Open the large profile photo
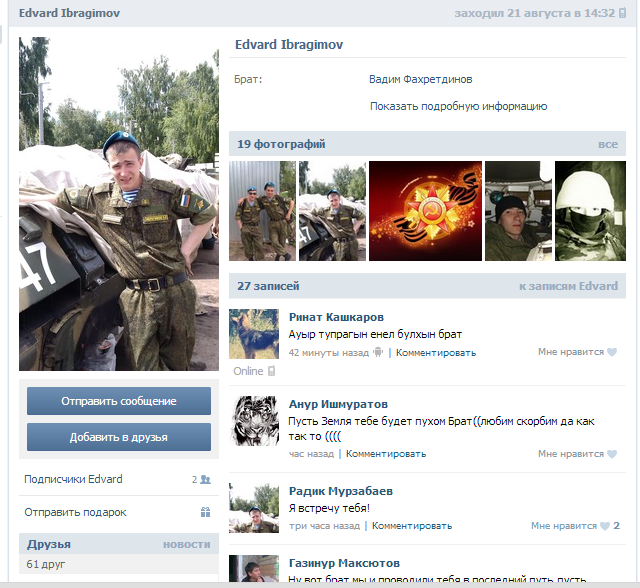 pos(119,204)
